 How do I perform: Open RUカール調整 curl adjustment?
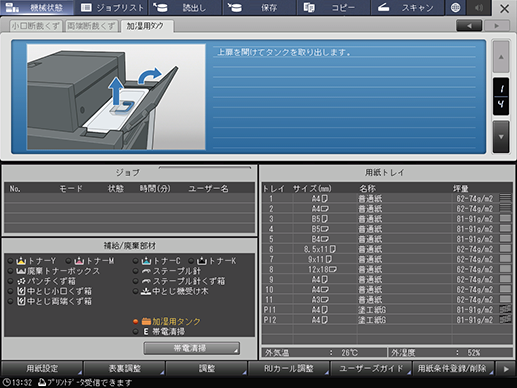coord(289,368)
